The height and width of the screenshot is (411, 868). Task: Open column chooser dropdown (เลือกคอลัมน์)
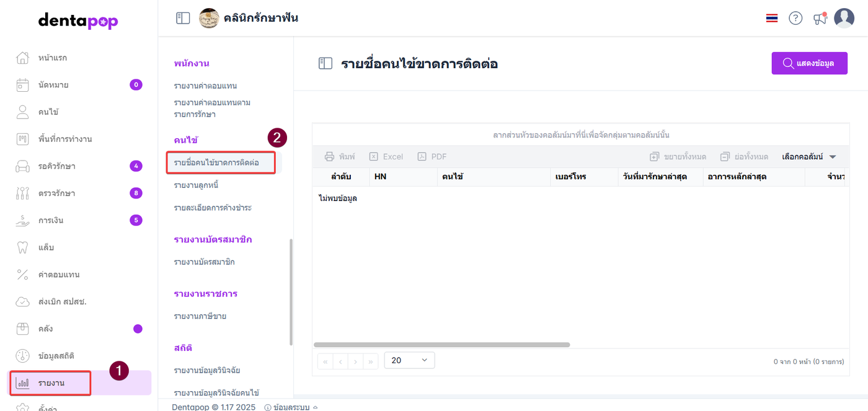coord(809,157)
